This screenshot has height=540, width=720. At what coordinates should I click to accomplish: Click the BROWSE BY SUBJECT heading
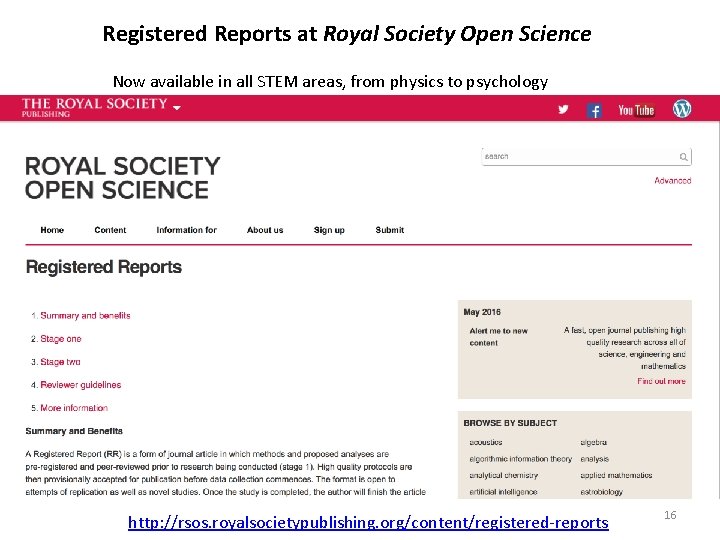tap(510, 423)
